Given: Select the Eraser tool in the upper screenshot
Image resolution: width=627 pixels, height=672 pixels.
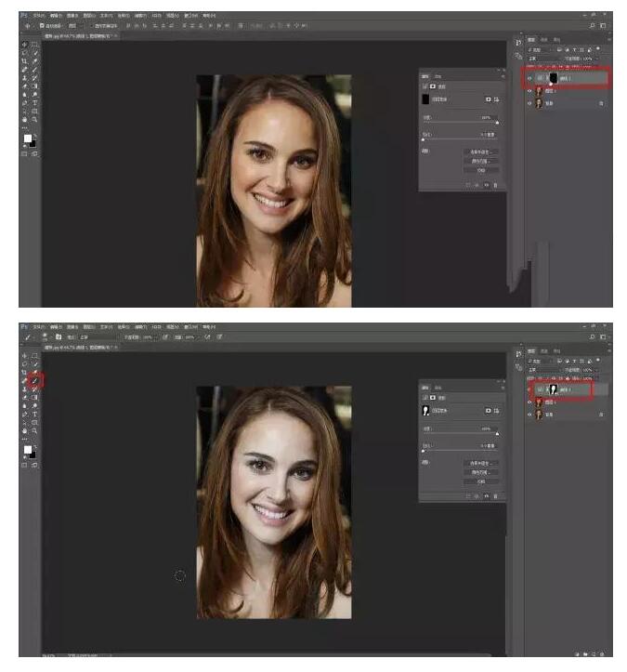Looking at the screenshot, I should (x=24, y=86).
